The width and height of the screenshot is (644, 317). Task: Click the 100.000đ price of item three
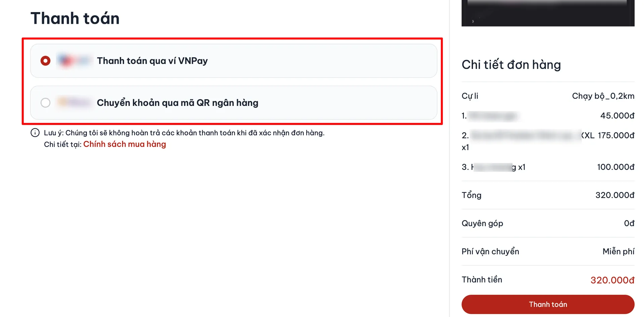point(615,167)
